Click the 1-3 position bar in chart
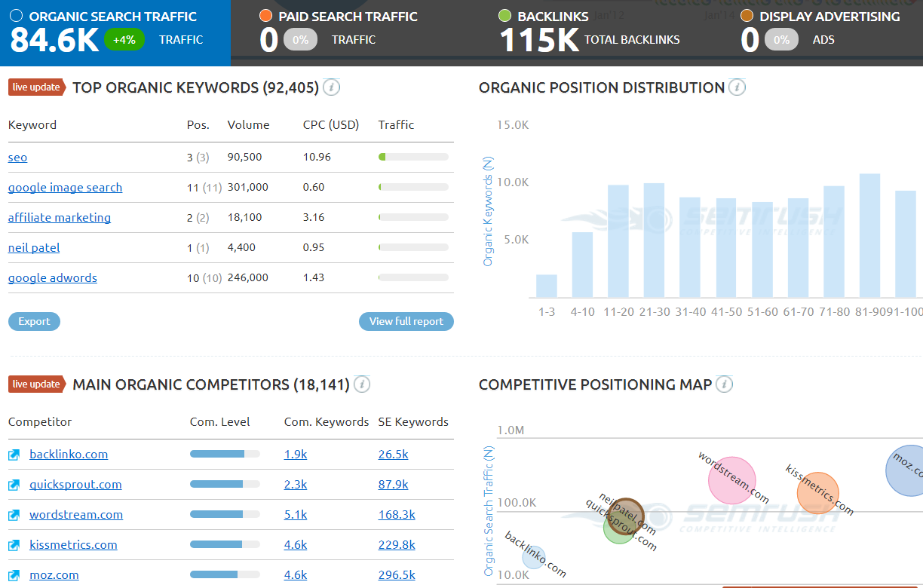This screenshot has width=923, height=588. pyautogui.click(x=547, y=286)
